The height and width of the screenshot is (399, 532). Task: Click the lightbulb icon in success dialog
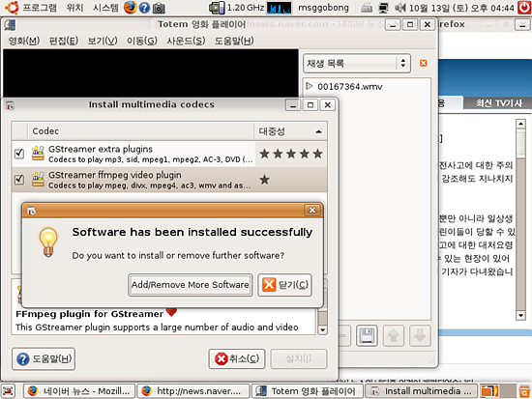tap(48, 242)
